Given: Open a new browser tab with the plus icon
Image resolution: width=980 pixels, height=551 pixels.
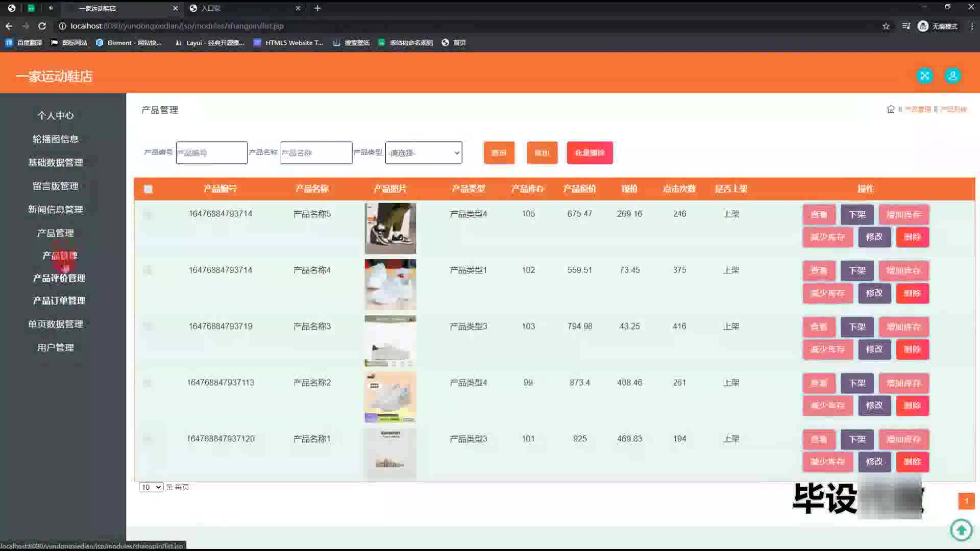Looking at the screenshot, I should click(x=317, y=8).
